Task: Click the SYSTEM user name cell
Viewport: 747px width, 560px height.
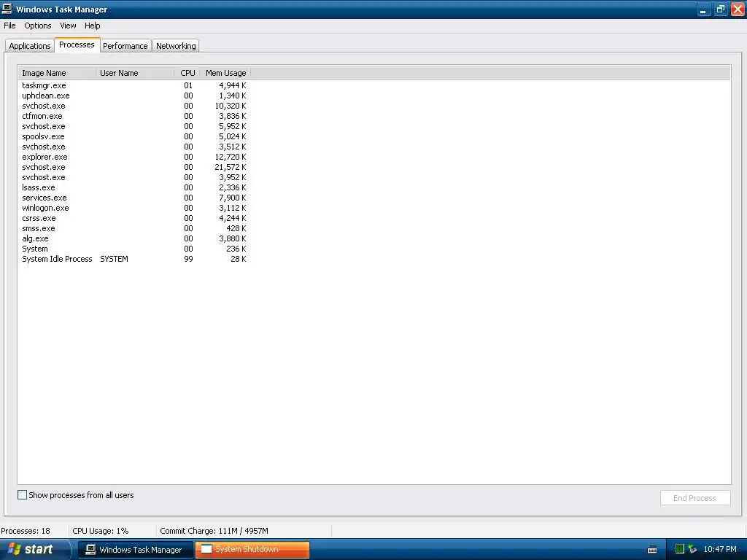Action: click(114, 259)
